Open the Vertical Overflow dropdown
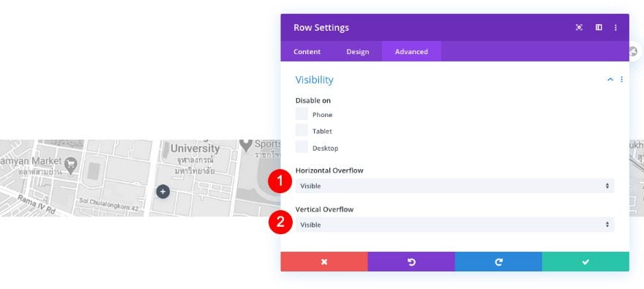This screenshot has width=644, height=289. pyautogui.click(x=454, y=225)
